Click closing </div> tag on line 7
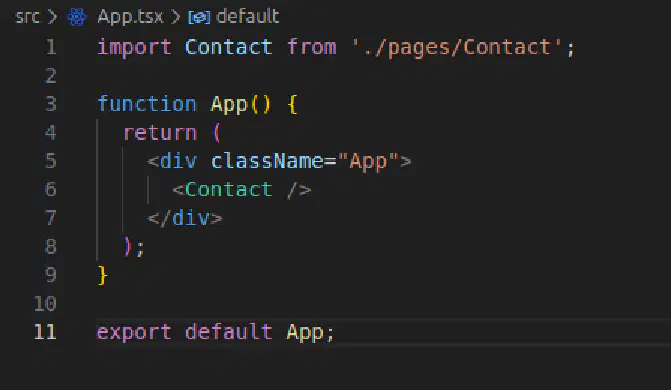Screen dimensions: 671x390 pos(185,218)
